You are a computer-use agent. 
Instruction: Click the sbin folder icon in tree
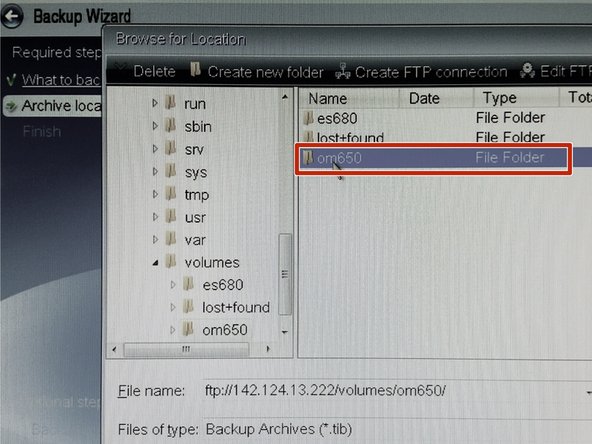tap(171, 125)
